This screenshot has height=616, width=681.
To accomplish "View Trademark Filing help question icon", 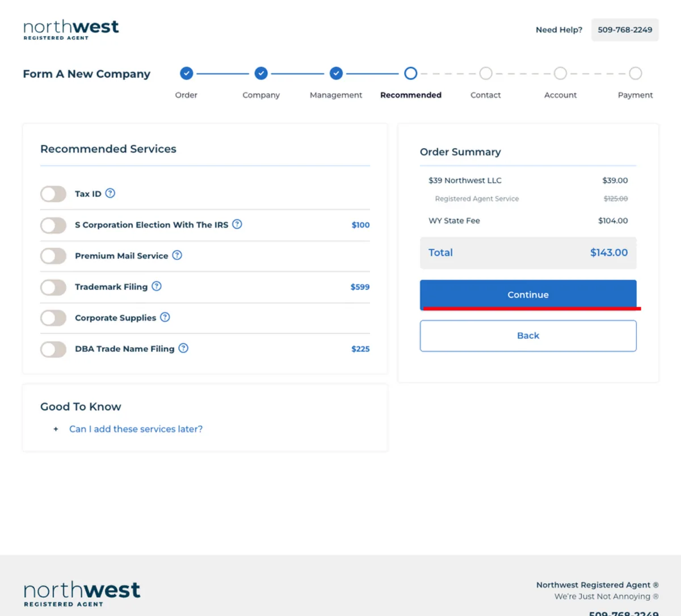I will click(157, 286).
